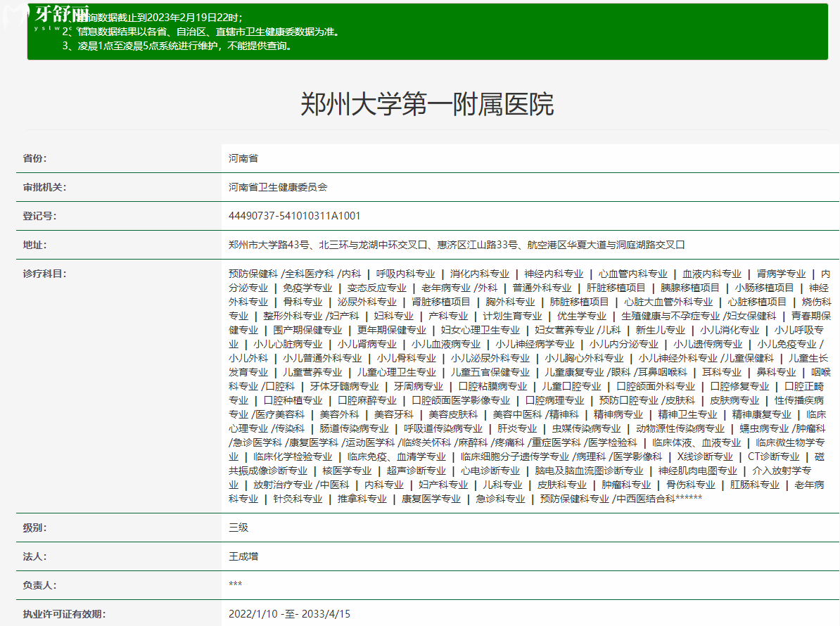Click banner line about 卫生健康委数据为准
This screenshot has height=626, width=840.
(x=201, y=32)
